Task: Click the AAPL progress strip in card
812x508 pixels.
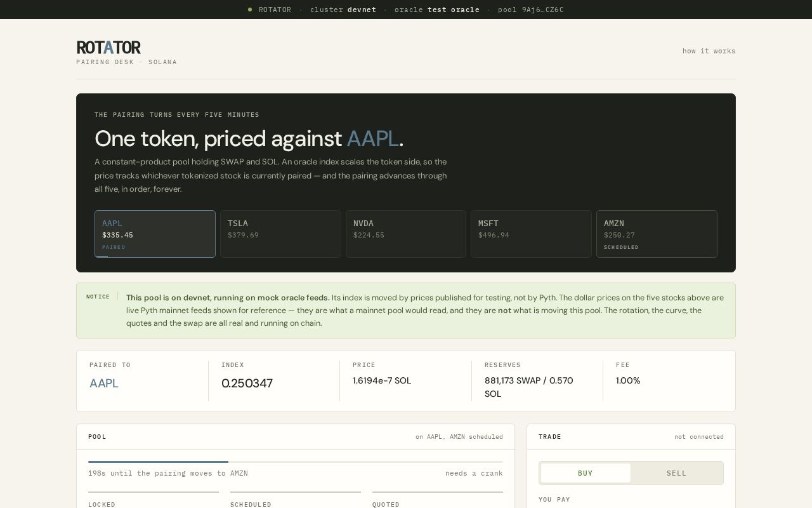Action: point(101,256)
